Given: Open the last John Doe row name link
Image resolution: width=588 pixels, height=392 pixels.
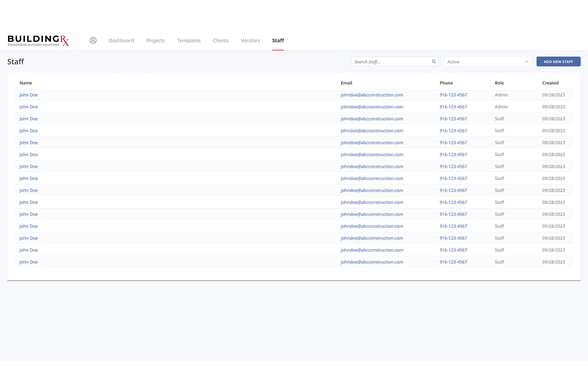Looking at the screenshot, I should pos(29,262).
